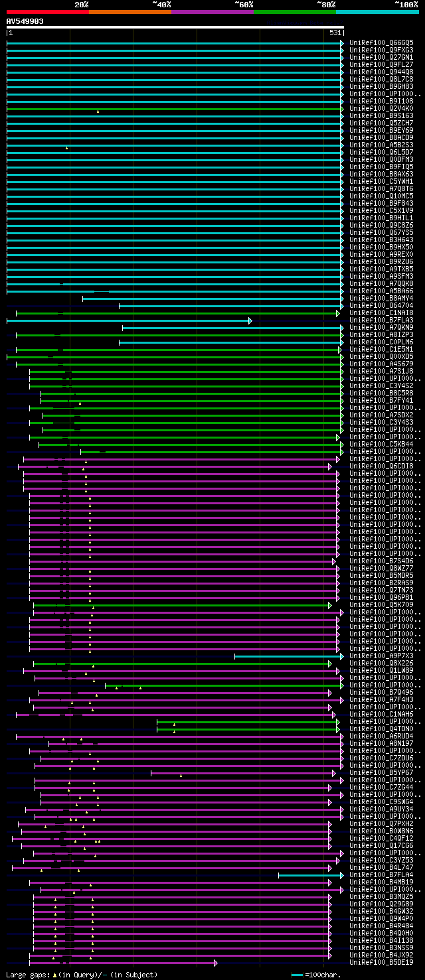The image size is (425, 980).
Task: Select UniRef100_B9HIL1 label
Action: (381, 218)
